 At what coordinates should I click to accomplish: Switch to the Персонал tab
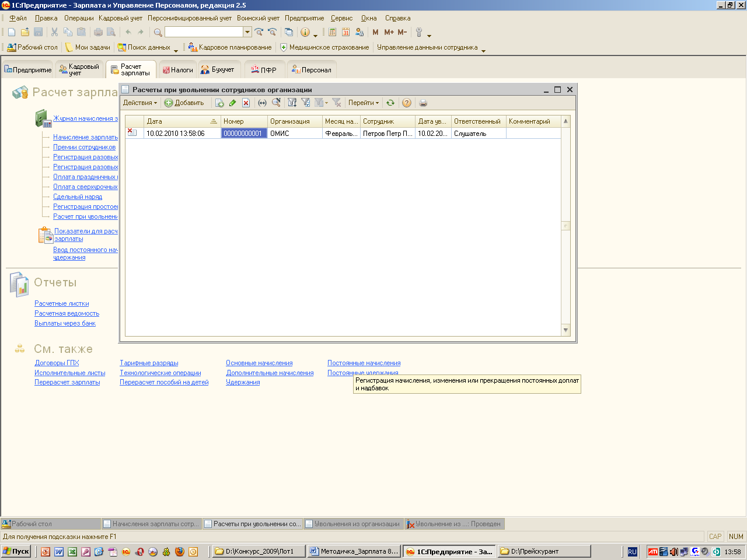(x=312, y=69)
